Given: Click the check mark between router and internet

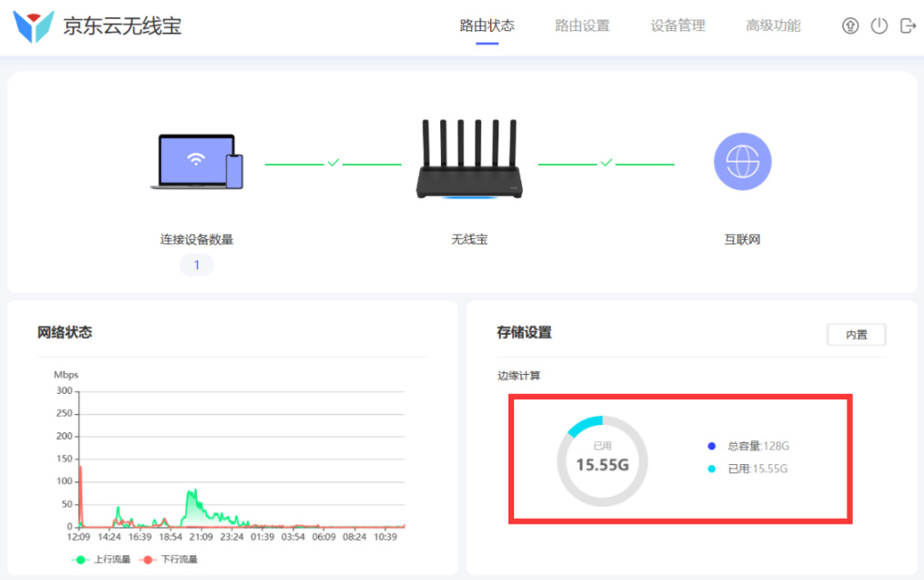Looking at the screenshot, I should click(606, 162).
